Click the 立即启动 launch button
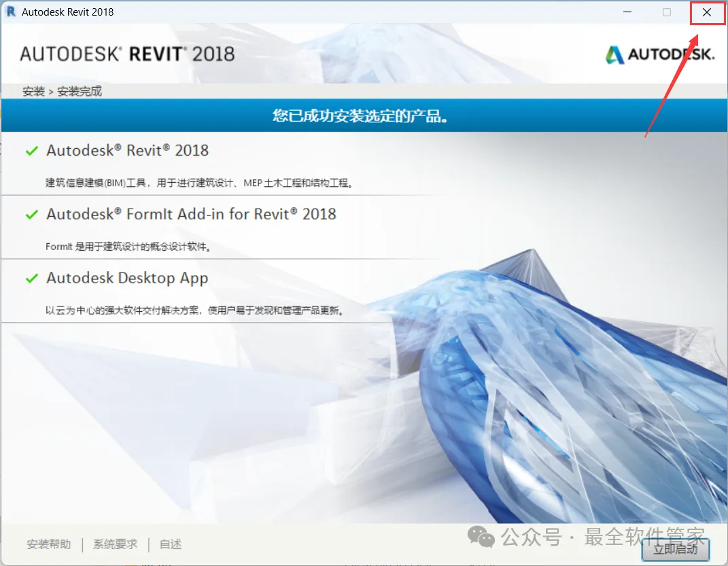 [x=676, y=549]
